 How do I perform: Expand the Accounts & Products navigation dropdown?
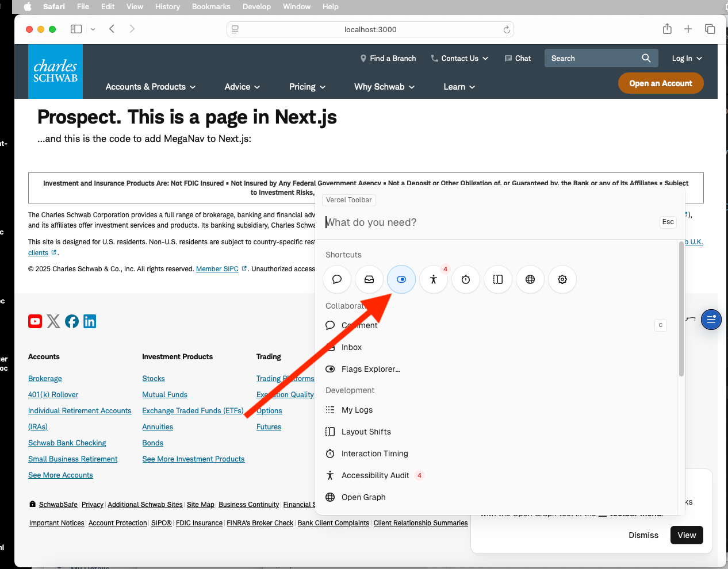(x=150, y=87)
